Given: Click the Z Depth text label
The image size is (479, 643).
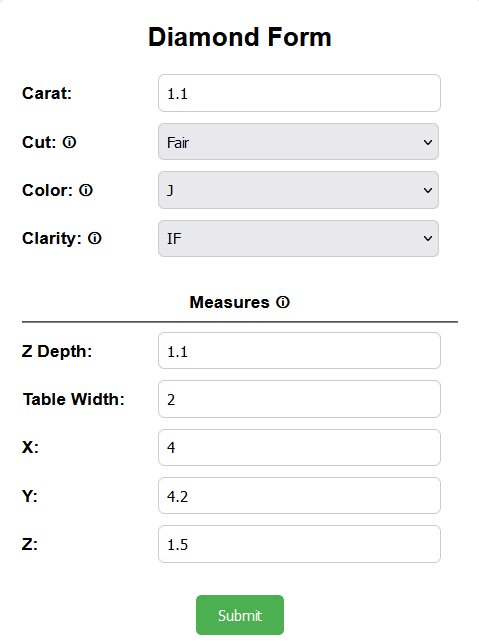Looking at the screenshot, I should click(x=57, y=351).
